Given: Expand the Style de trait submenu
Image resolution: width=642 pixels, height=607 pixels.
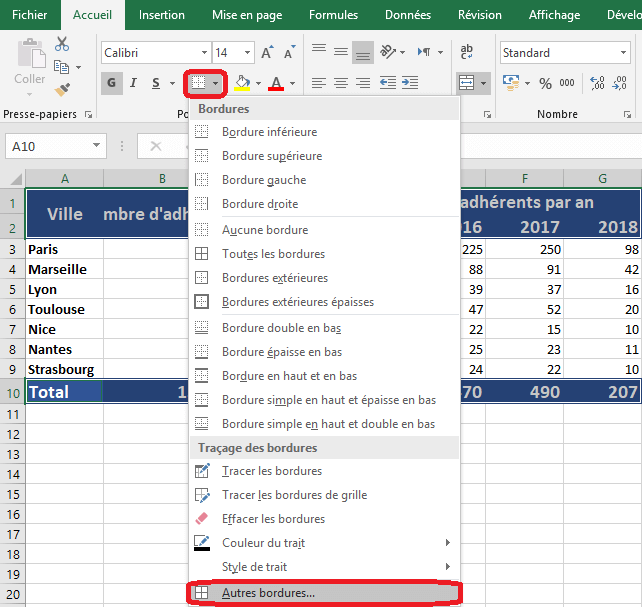Looking at the screenshot, I should pos(320,567).
